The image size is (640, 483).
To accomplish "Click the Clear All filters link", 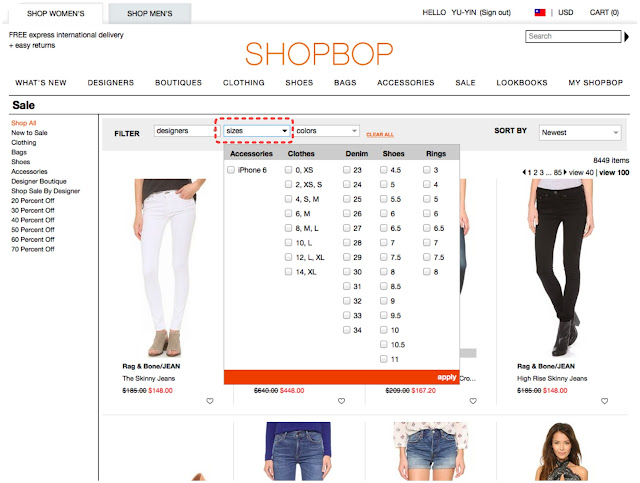I will (x=380, y=134).
